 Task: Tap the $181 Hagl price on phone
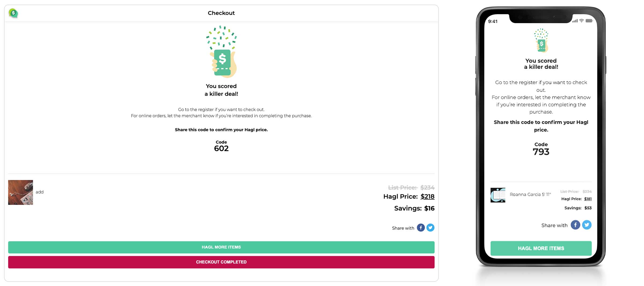(588, 199)
